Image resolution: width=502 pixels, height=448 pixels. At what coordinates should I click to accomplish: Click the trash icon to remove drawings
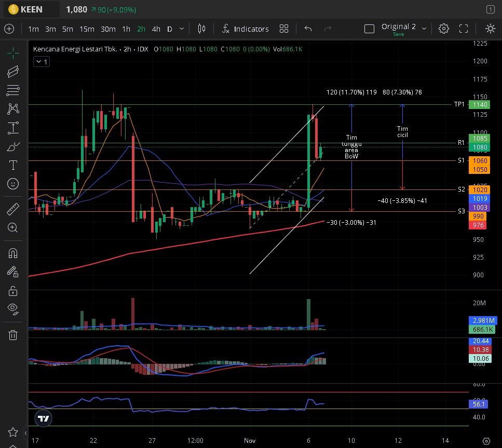coord(13,335)
